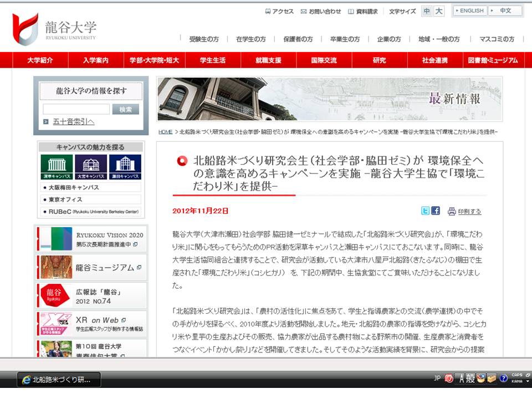Open 在学生の方 audience link

click(251, 39)
